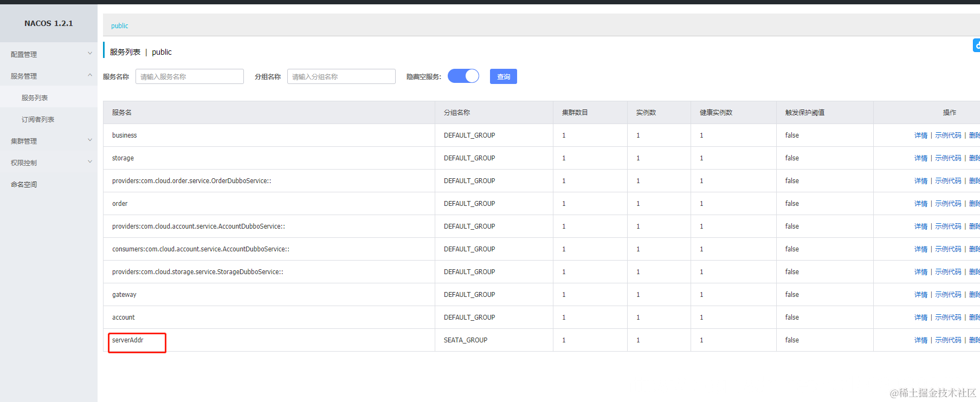Toggle the 隐藏空服务 switch
Viewport: 980px width, 402px height.
tap(463, 76)
